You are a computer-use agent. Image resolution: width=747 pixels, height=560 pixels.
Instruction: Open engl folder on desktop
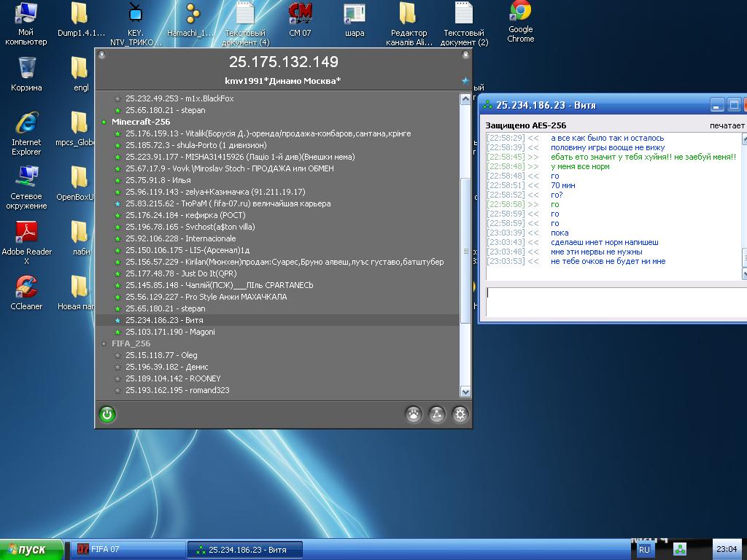(x=80, y=74)
